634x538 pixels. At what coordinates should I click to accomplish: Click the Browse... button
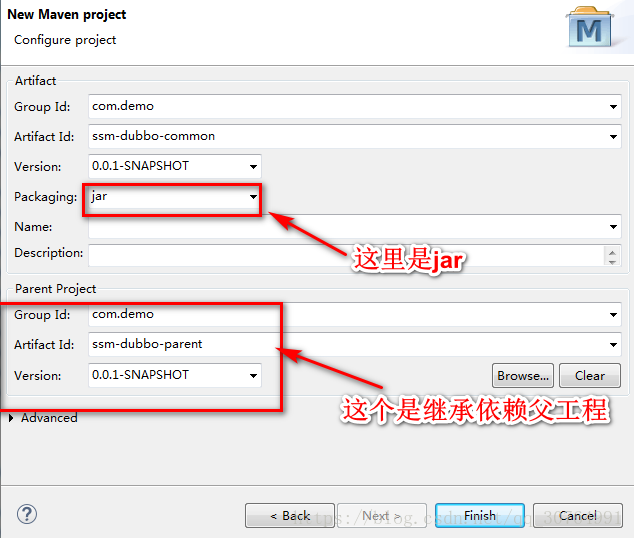pyautogui.click(x=523, y=376)
